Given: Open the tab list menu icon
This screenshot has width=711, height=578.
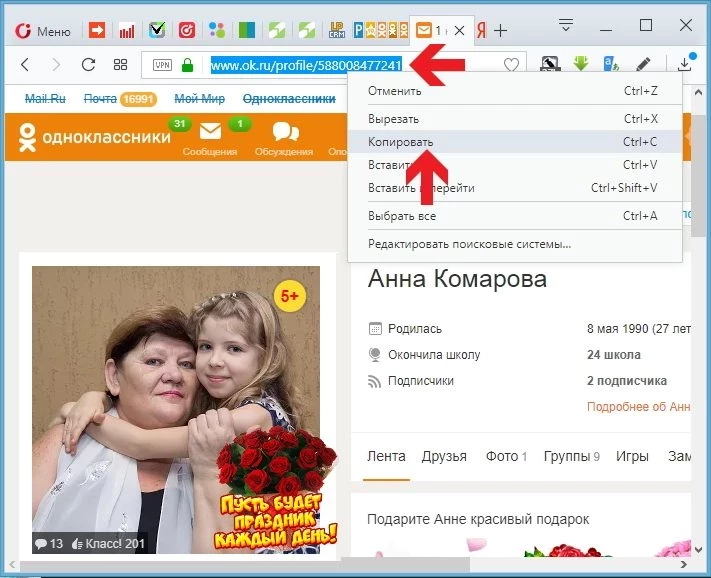Looking at the screenshot, I should coord(565,25).
